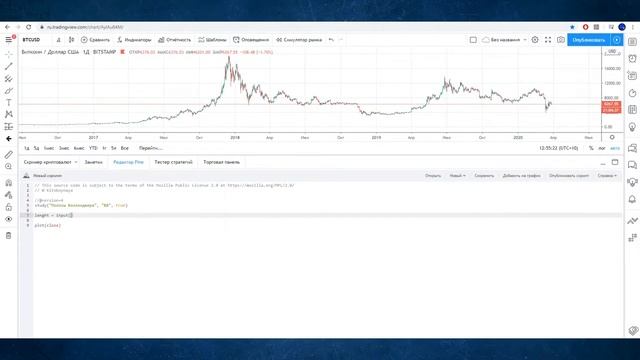Click the Оповещение alert button
The image size is (640, 360).
[251, 40]
